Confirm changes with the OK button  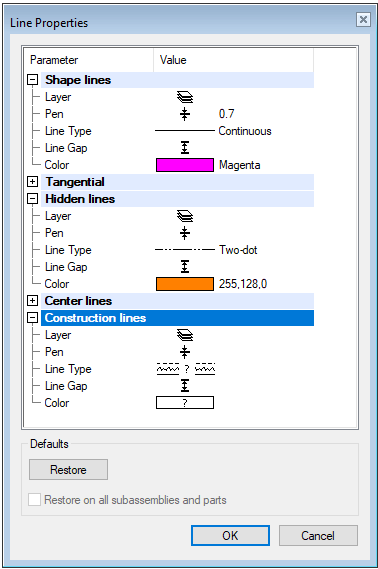click(x=230, y=535)
